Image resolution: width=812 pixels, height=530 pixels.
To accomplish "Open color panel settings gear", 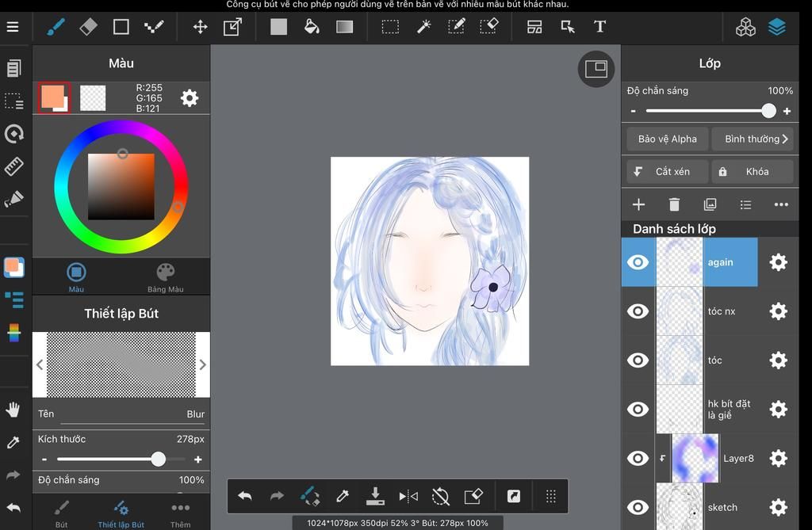I will click(190, 97).
